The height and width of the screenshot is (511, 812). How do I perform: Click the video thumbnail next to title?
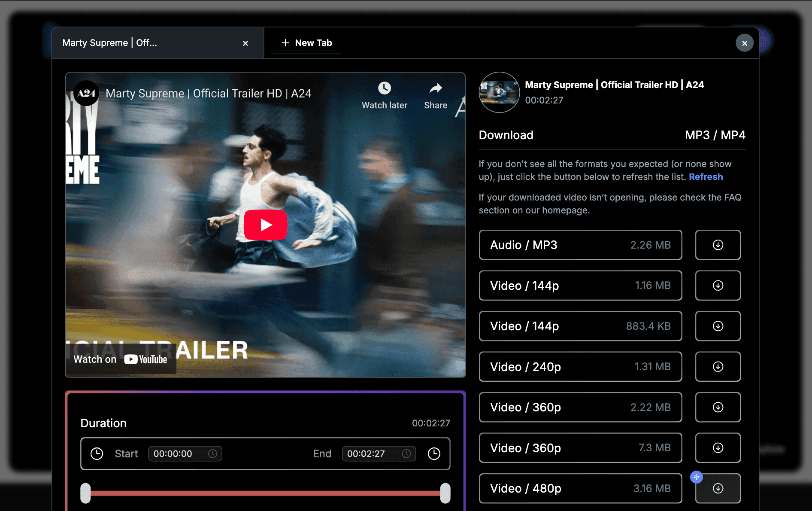tap(499, 92)
